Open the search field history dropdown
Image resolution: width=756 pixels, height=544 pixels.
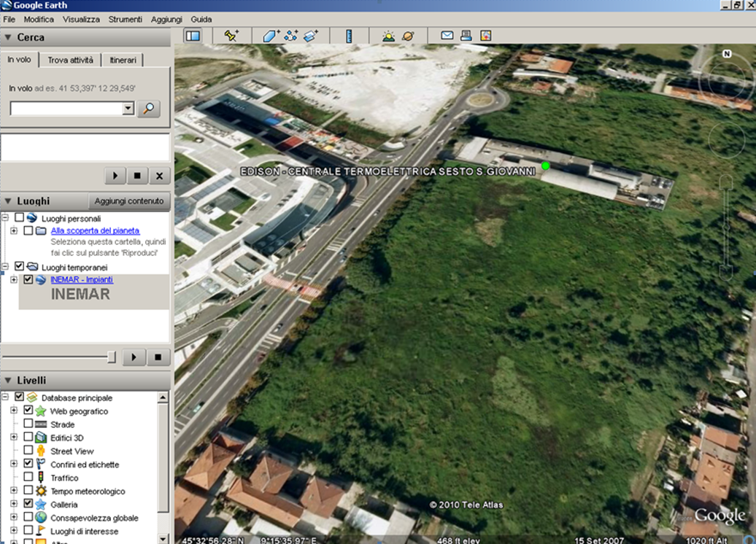click(128, 109)
